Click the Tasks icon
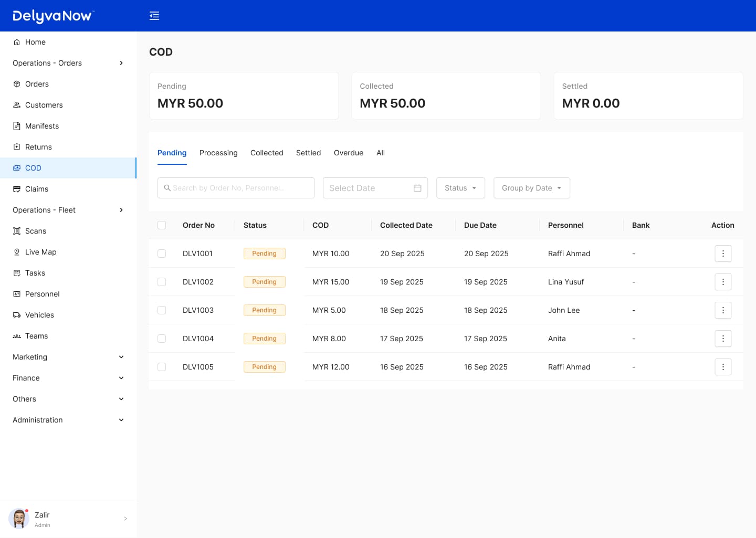Image resolution: width=756 pixels, height=538 pixels. pyautogui.click(x=17, y=273)
